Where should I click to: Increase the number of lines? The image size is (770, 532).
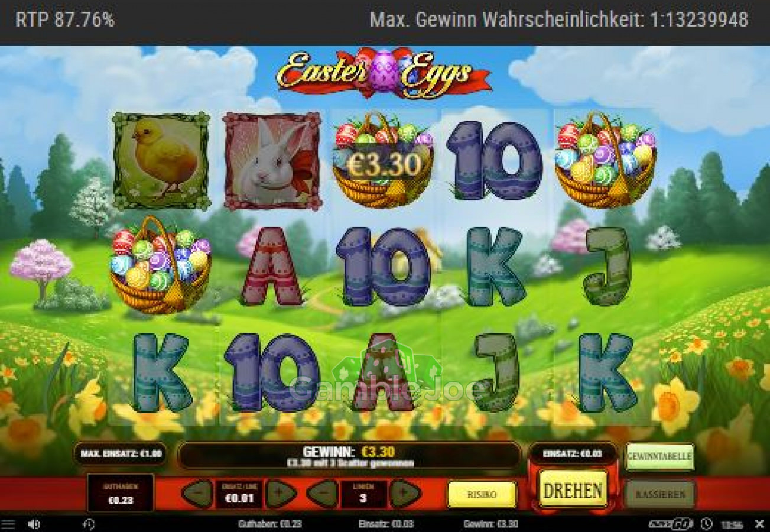click(x=406, y=494)
